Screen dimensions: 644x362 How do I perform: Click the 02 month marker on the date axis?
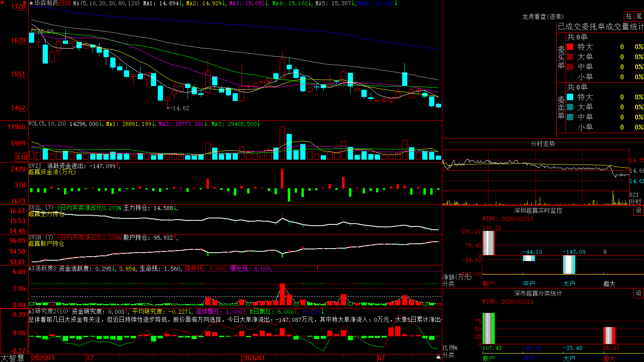(x=381, y=358)
